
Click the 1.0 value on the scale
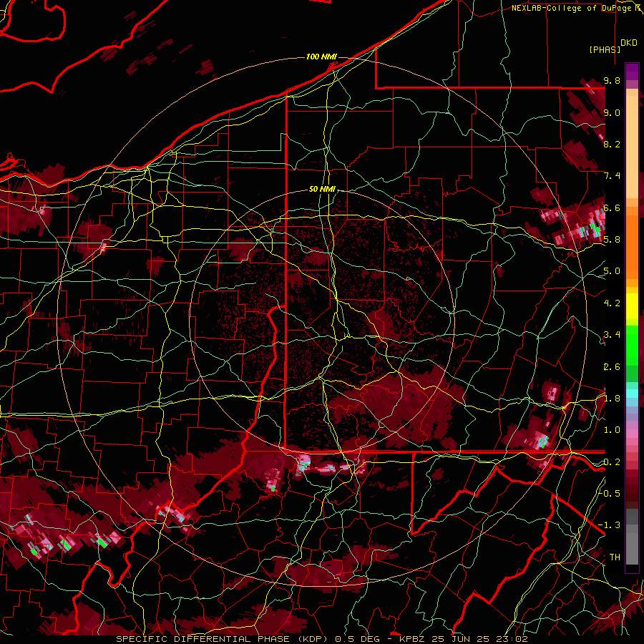tap(612, 430)
